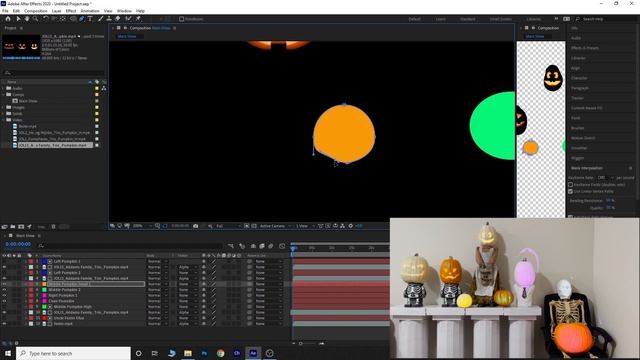The width and height of the screenshot is (640, 360).
Task: Select the Type tool
Action: [90, 19]
